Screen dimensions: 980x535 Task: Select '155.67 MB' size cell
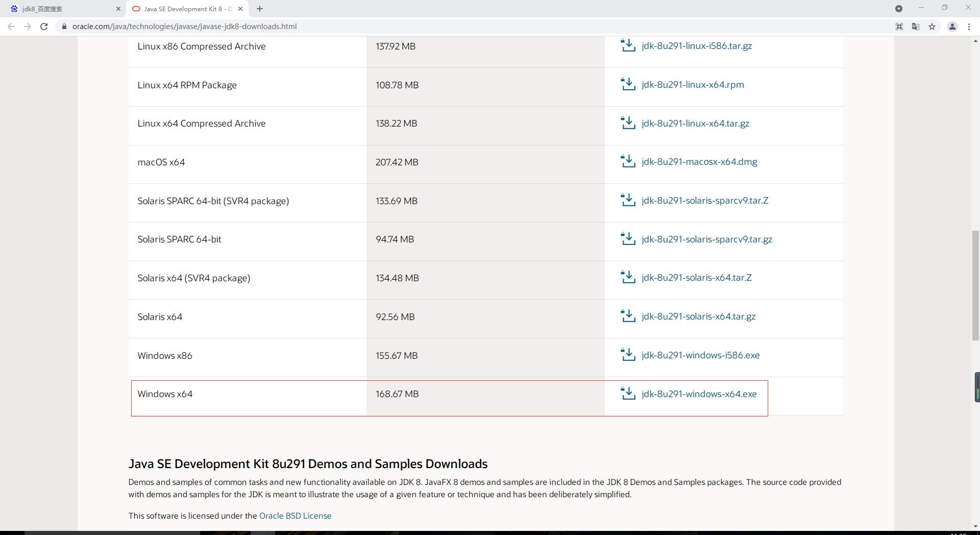tap(397, 356)
